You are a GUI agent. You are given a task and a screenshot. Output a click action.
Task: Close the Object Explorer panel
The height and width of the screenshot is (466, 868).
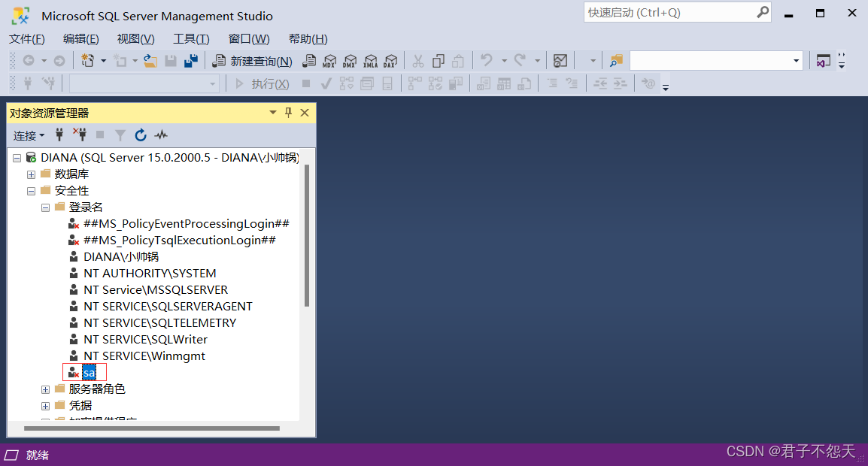305,112
